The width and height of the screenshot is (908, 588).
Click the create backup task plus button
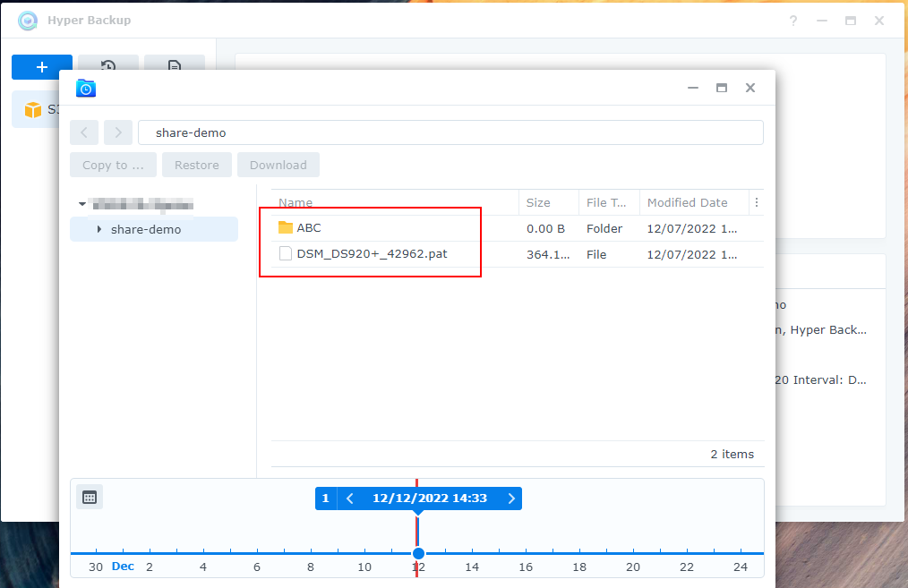point(42,67)
